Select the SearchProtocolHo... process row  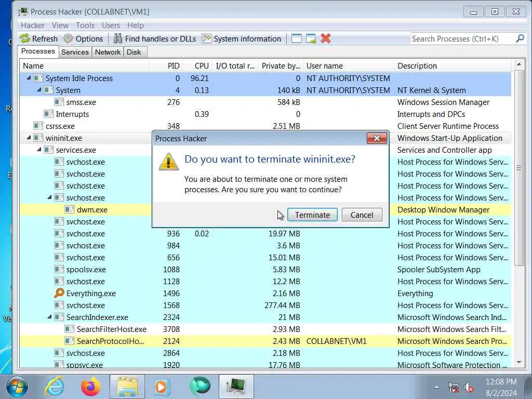pyautogui.click(x=265, y=341)
